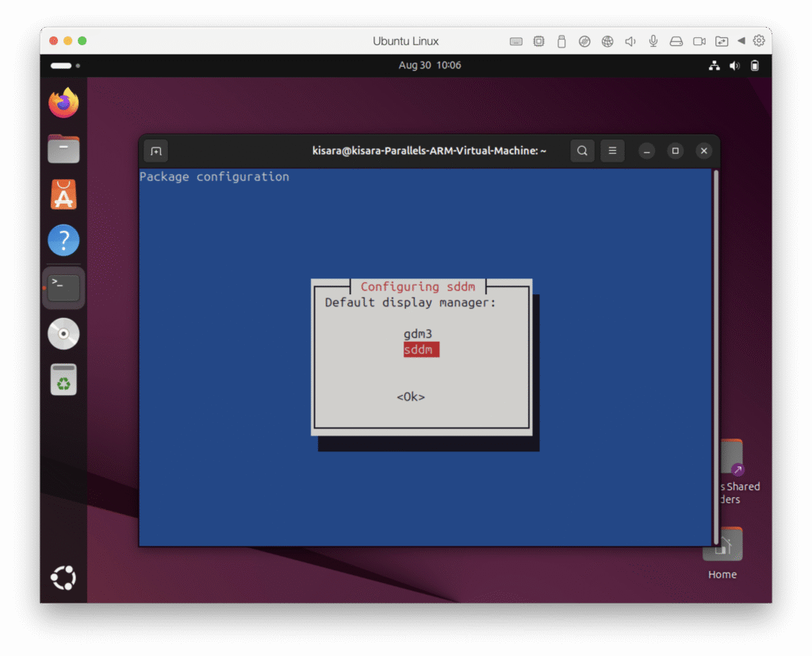Image resolution: width=812 pixels, height=656 pixels.
Task: Click the Parallels shared folders icon
Action: 722,41
